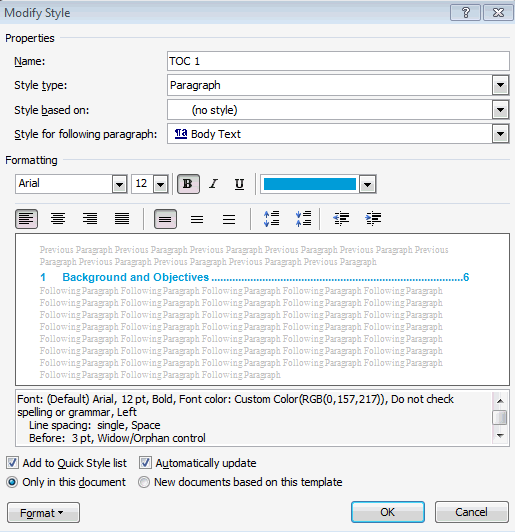Click the font size 12 field

(x=142, y=184)
